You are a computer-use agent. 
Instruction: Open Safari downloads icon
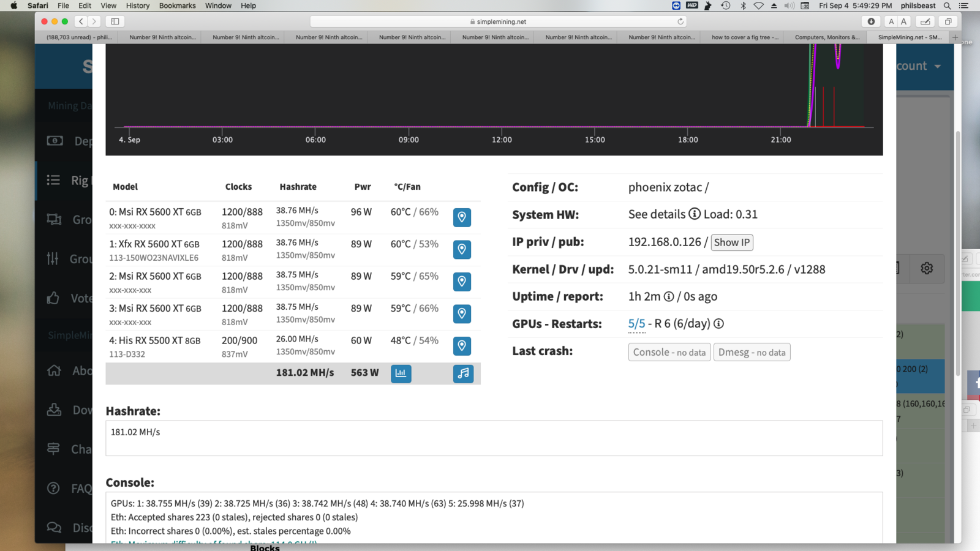[x=871, y=21]
